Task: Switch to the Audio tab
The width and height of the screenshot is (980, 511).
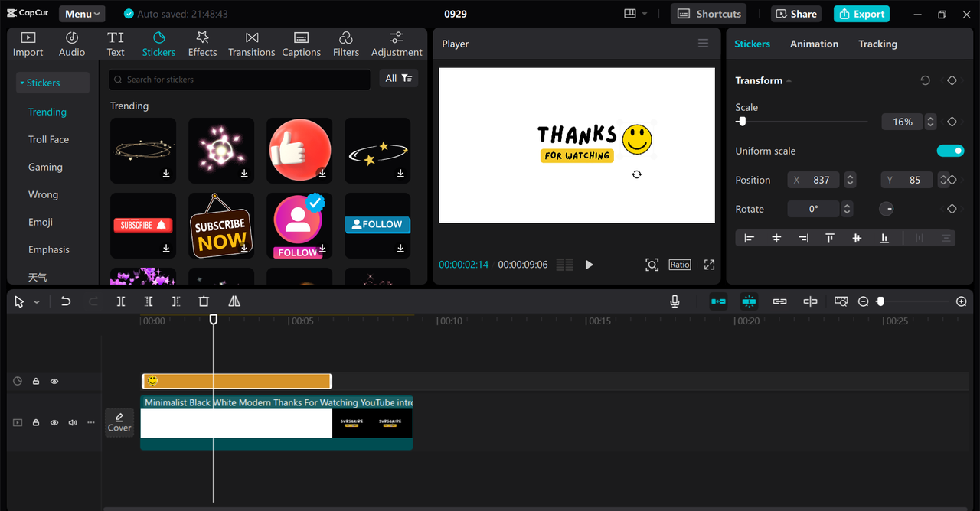Action: [72, 44]
